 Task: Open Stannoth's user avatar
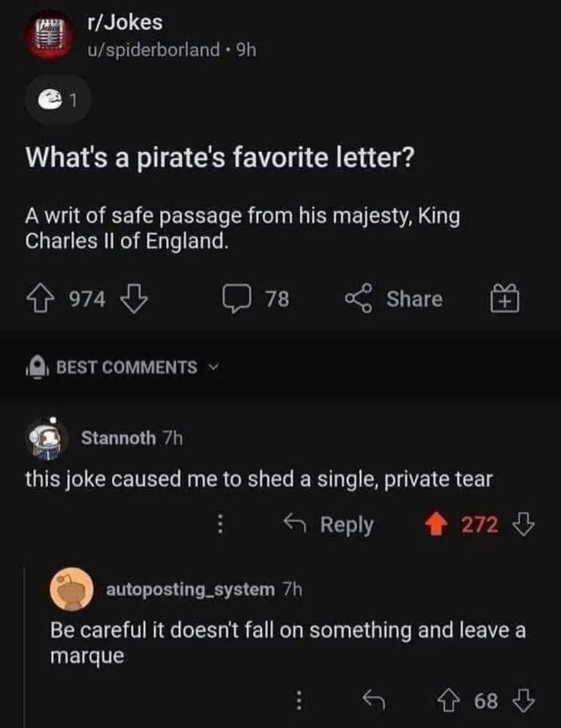[47, 438]
